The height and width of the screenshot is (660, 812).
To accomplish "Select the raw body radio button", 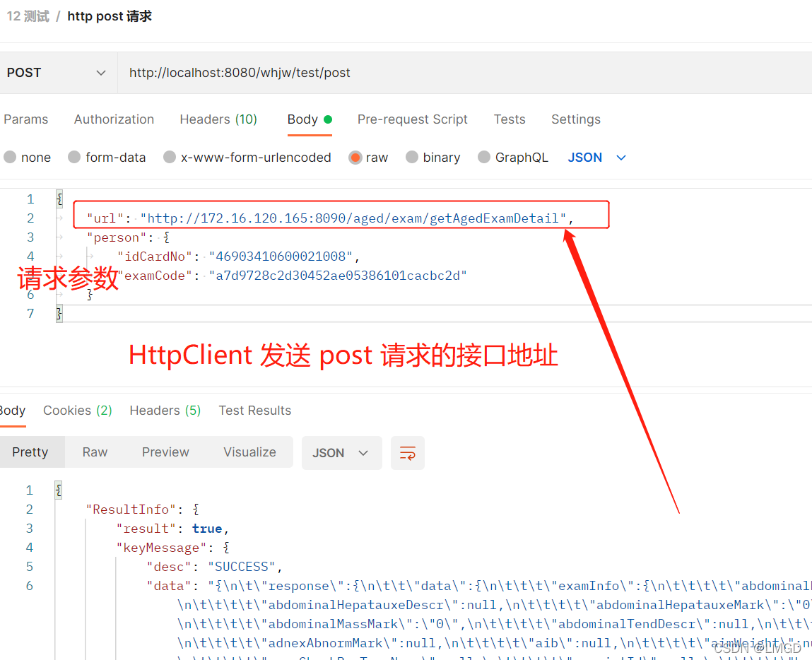I will pyautogui.click(x=355, y=158).
